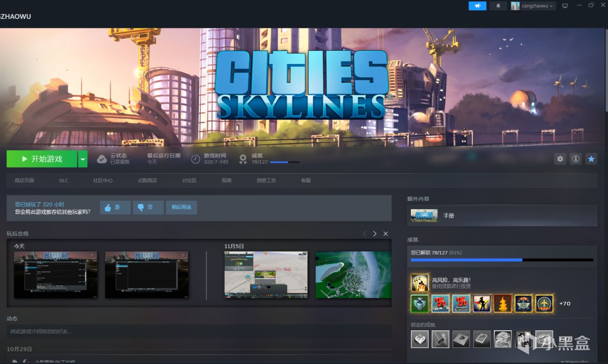Open the 客服 tab
Viewport: 608px width, 364px height.
coord(306,180)
